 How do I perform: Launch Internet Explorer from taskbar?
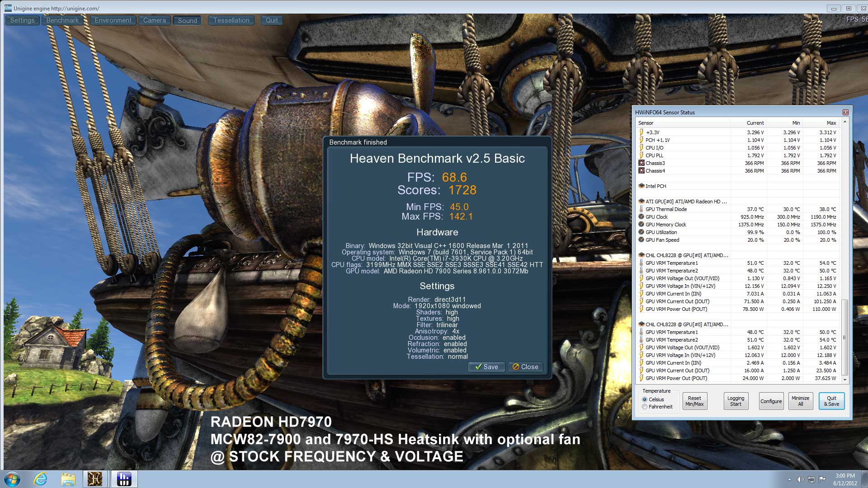pyautogui.click(x=41, y=479)
